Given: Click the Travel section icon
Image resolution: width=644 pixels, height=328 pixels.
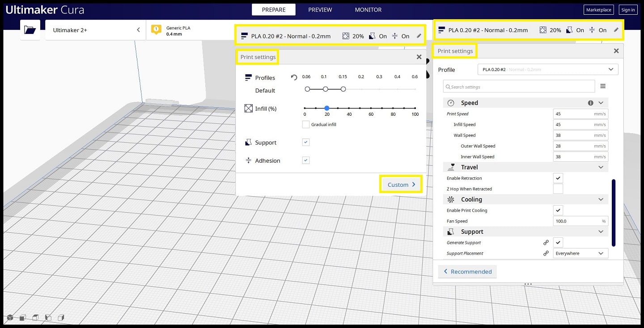Looking at the screenshot, I should 451,167.
